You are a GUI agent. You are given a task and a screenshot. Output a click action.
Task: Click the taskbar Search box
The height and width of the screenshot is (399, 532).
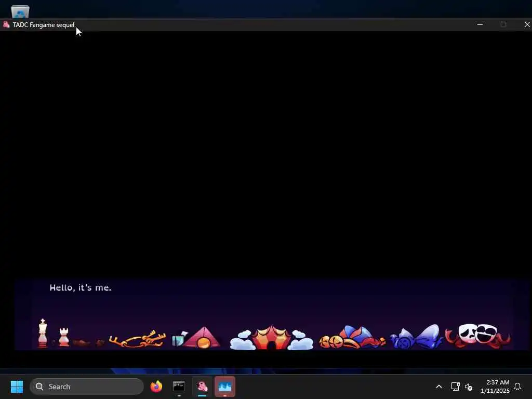(87, 387)
